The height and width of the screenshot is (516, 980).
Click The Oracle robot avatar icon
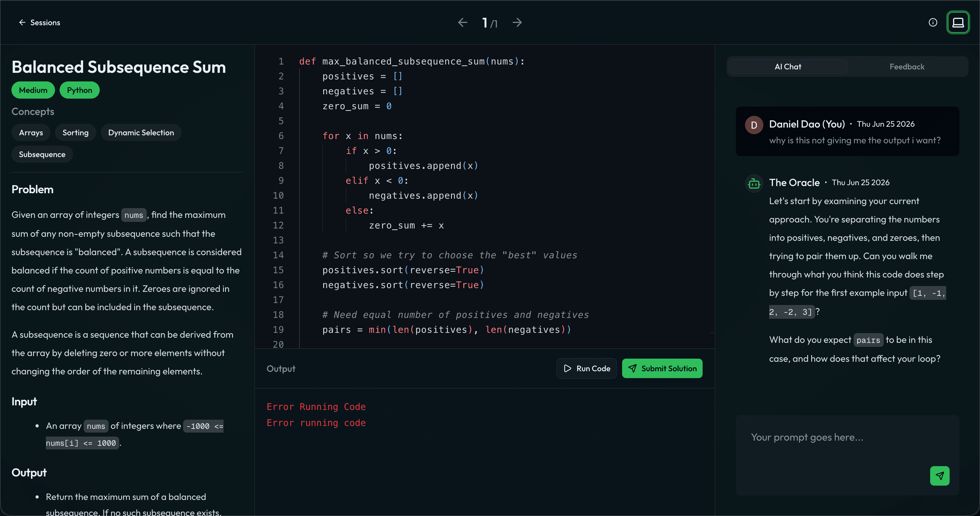tap(754, 184)
